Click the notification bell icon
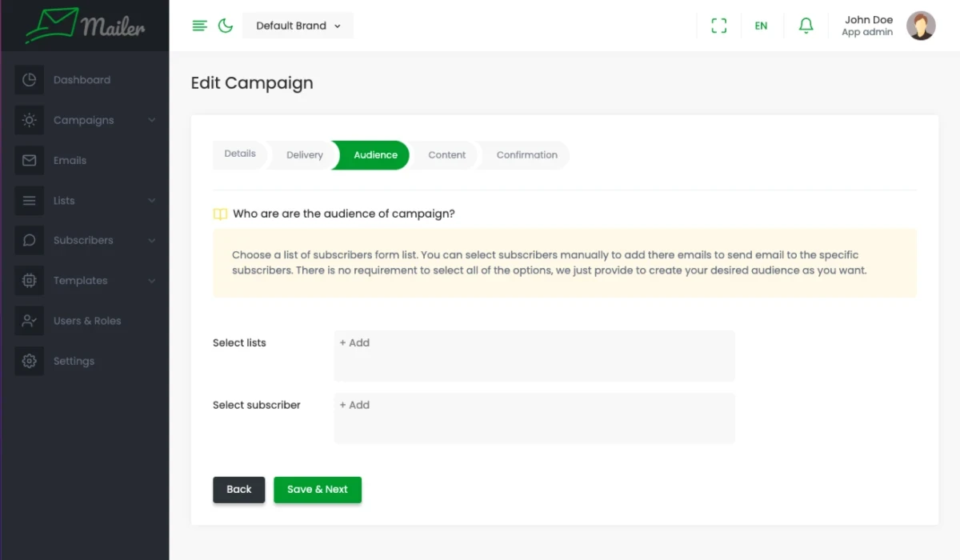Screen dimensions: 960x560 [806, 26]
